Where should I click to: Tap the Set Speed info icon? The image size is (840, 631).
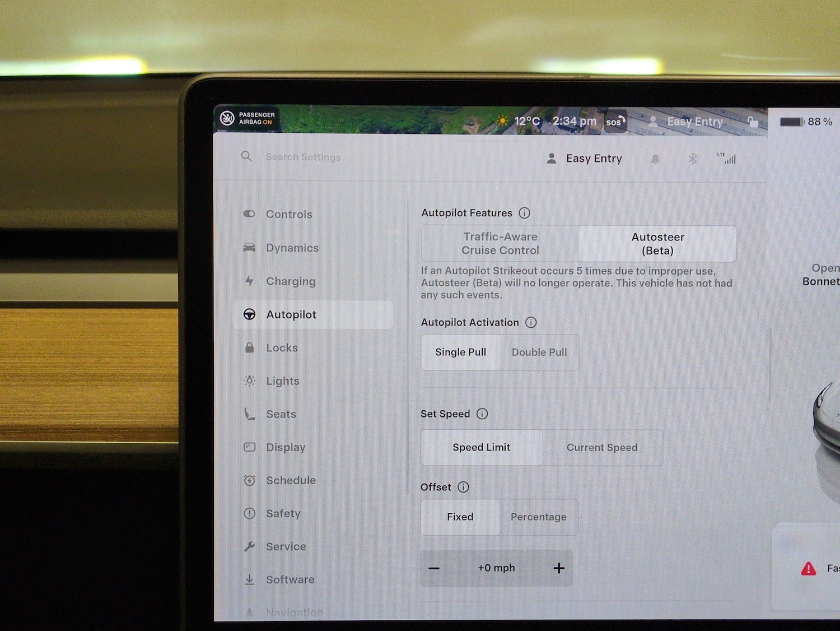(482, 414)
